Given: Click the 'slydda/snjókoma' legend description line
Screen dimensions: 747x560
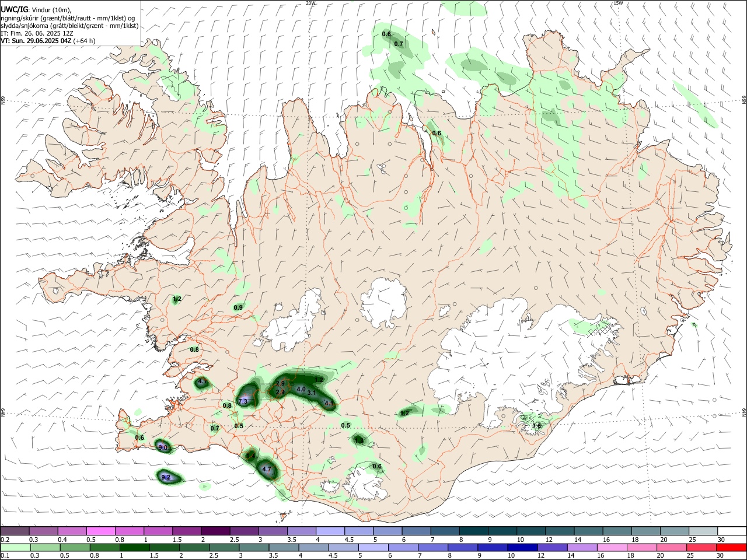Looking at the screenshot, I should [x=69, y=26].
